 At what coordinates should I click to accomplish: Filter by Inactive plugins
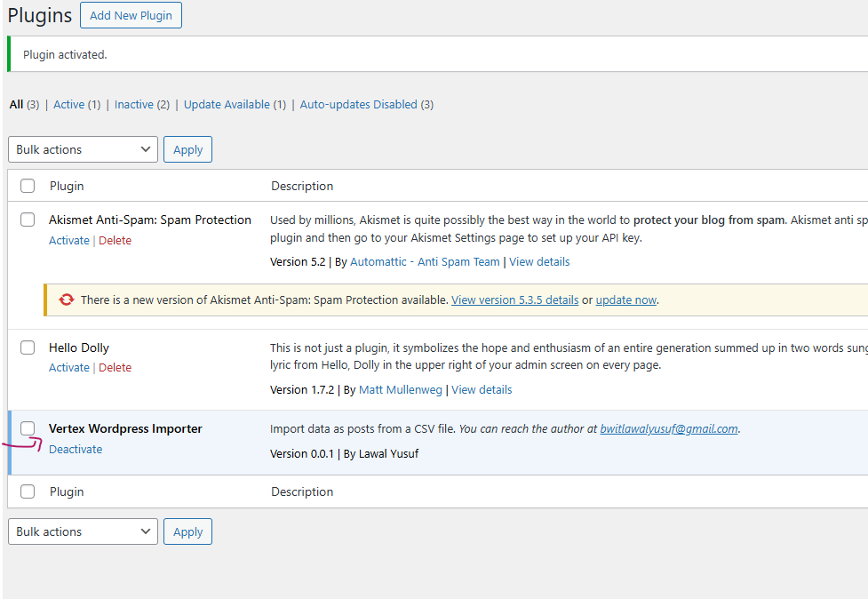[133, 105]
